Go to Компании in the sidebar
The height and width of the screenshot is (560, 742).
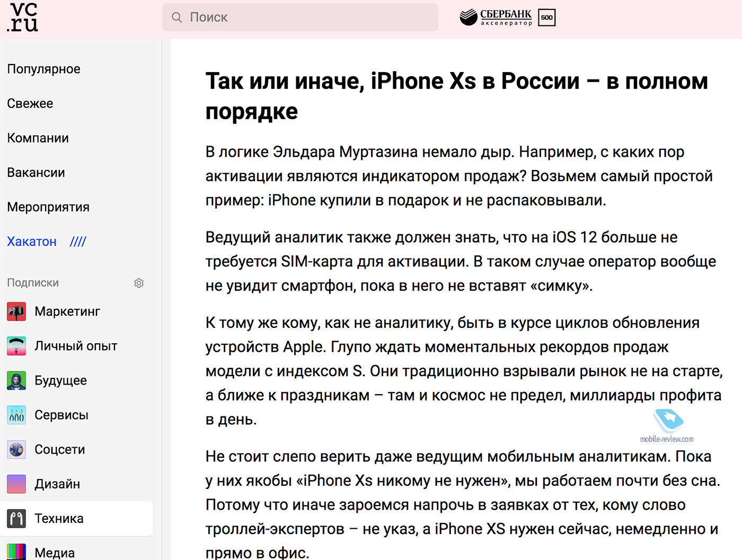38,138
